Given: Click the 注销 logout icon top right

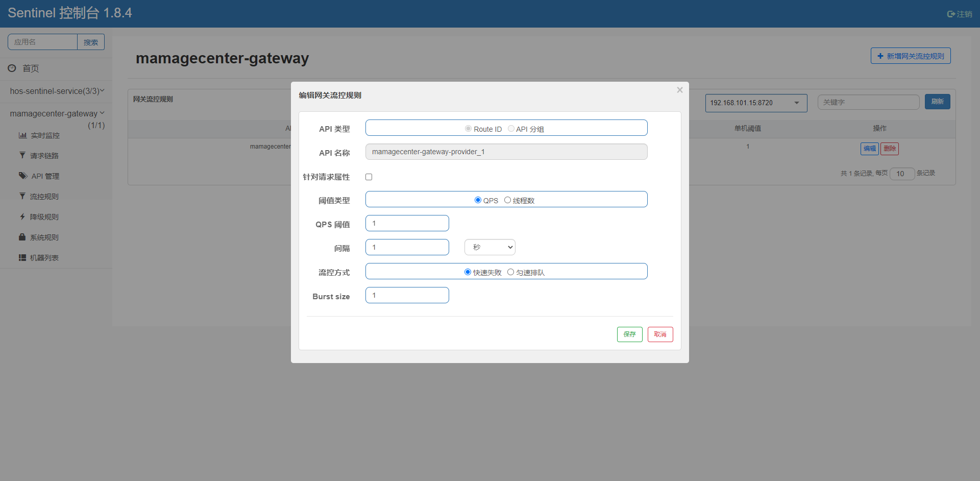Looking at the screenshot, I should tap(960, 14).
